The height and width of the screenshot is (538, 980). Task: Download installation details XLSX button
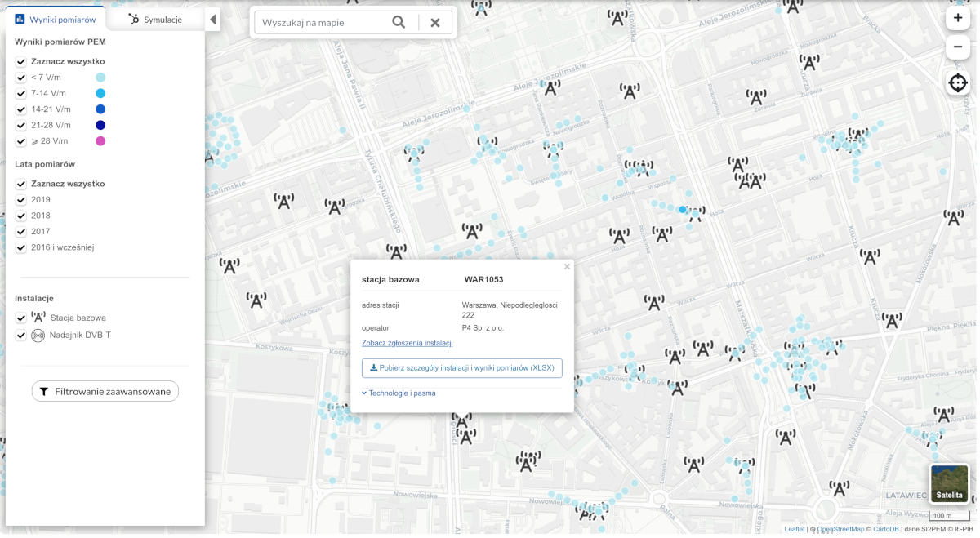click(461, 368)
